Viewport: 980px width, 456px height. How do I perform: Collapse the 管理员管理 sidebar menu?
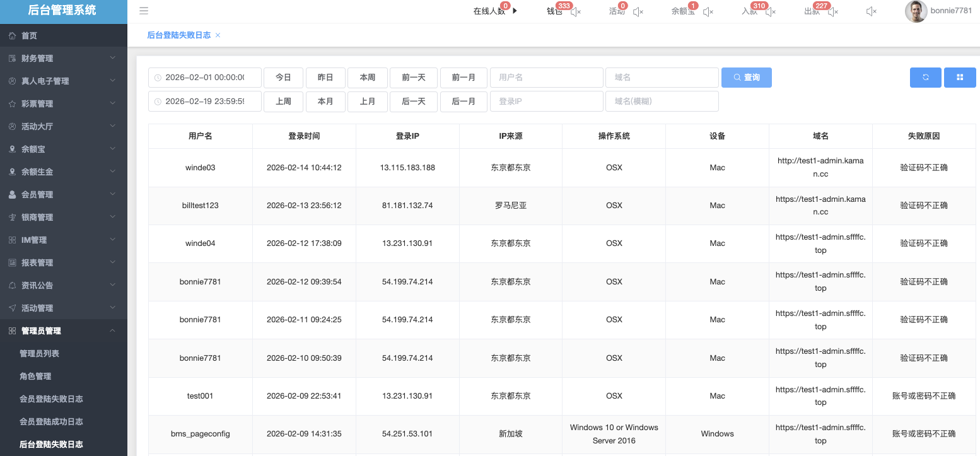[x=63, y=331]
